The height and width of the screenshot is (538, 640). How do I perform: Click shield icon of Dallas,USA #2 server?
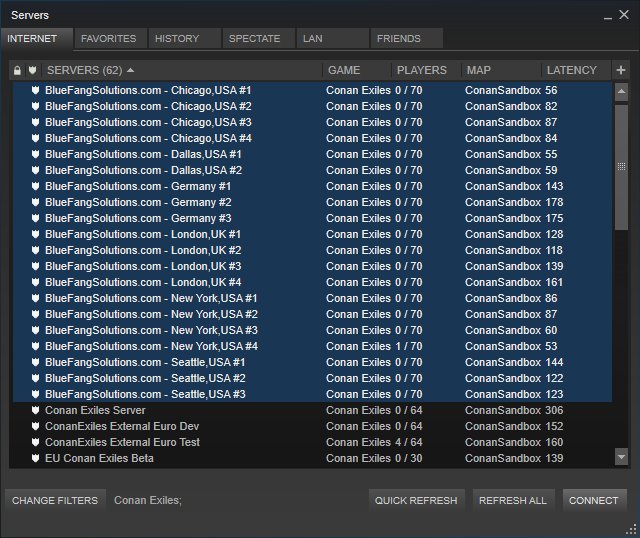36,170
